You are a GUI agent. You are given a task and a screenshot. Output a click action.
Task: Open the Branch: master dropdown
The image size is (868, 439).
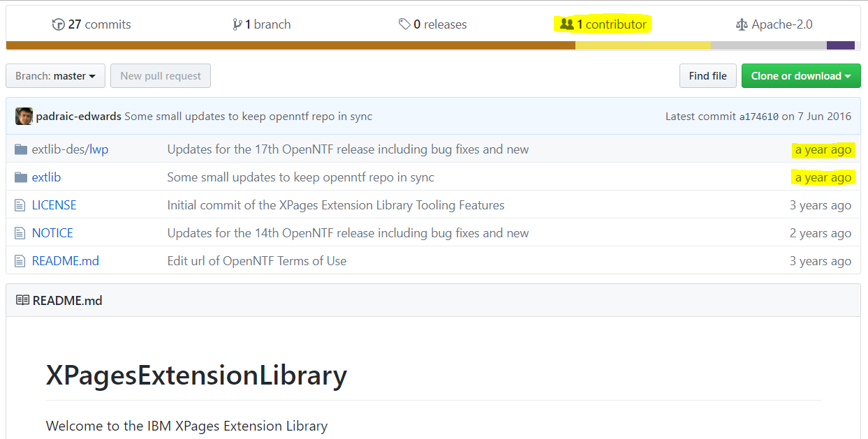click(55, 75)
